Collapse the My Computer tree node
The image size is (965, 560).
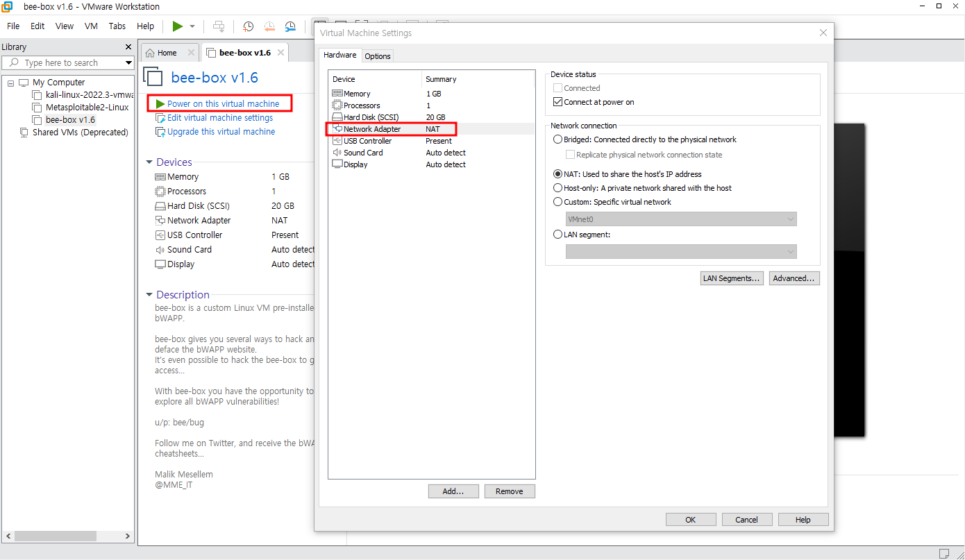[x=10, y=83]
